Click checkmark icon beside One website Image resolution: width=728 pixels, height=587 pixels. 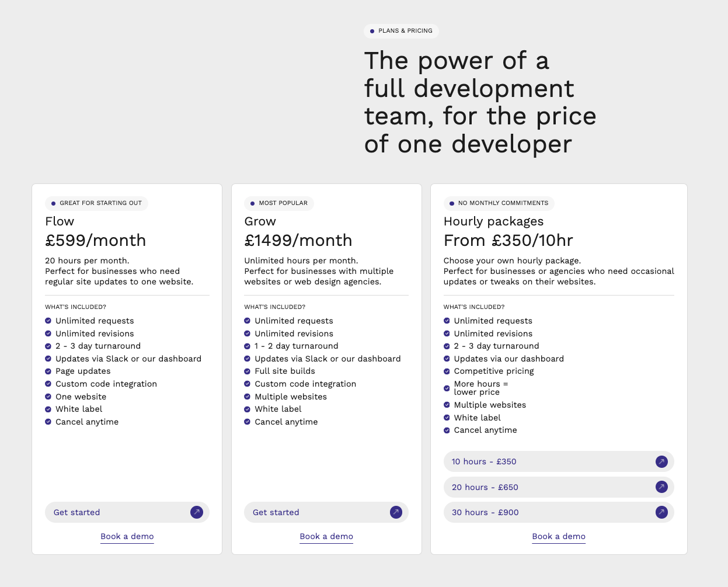(x=48, y=397)
